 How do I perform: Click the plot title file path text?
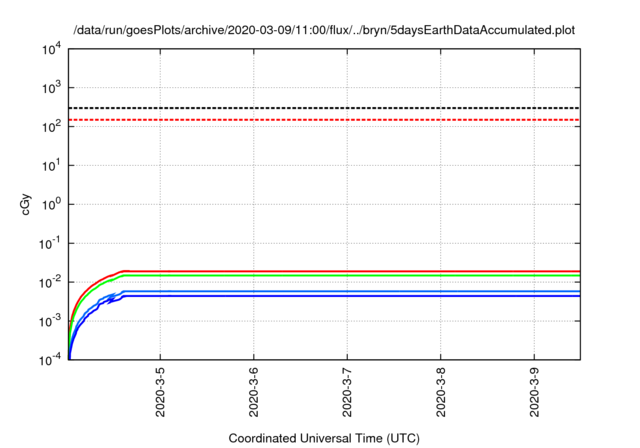324,30
